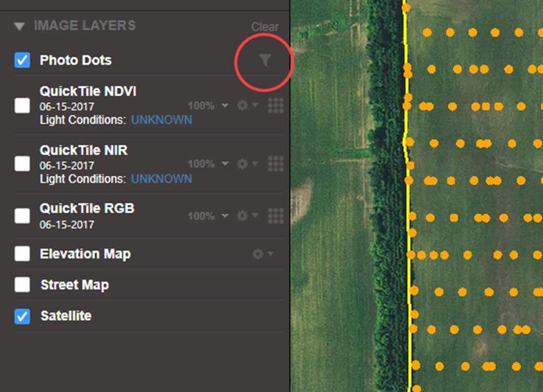Click the QuickTile NIR grid icon
This screenshot has width=543, height=392.
pyautogui.click(x=275, y=164)
